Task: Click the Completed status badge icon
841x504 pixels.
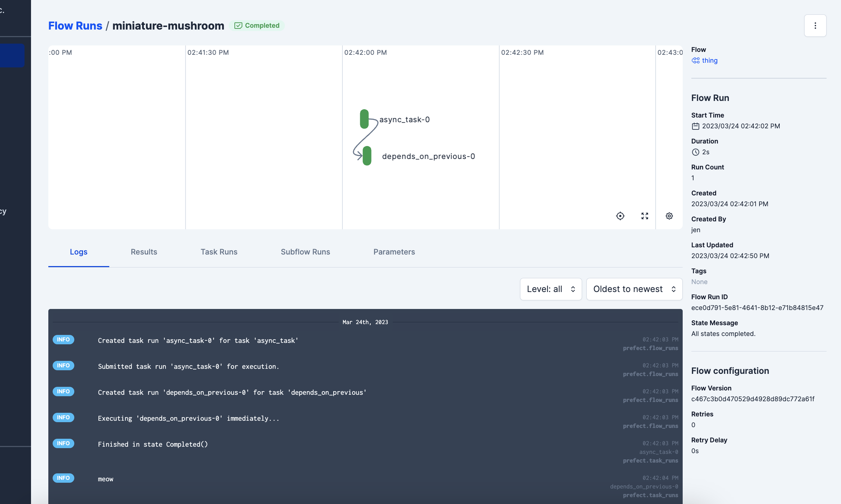Action: tap(238, 26)
